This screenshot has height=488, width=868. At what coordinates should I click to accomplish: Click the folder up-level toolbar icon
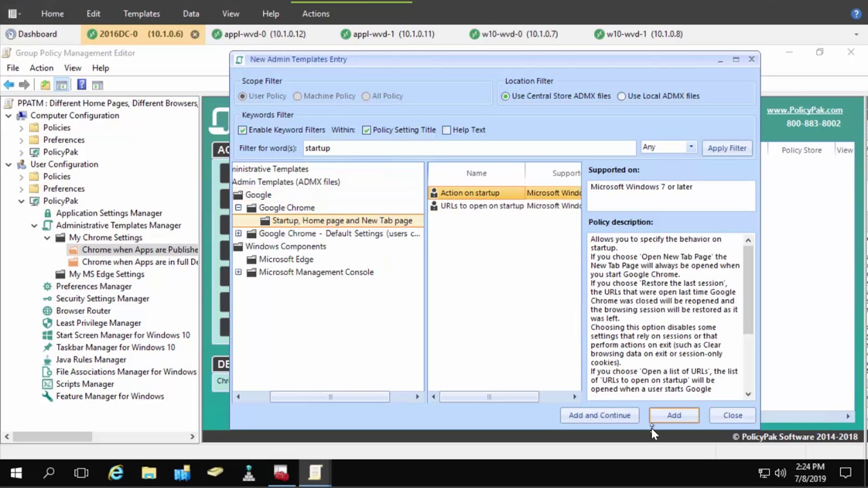[x=45, y=85]
